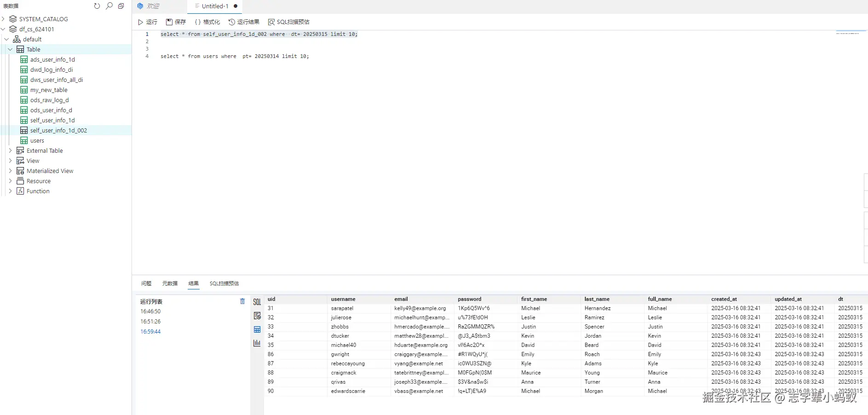Expand Materialized View folder
Screen dimensions: 868x415
click(11, 171)
